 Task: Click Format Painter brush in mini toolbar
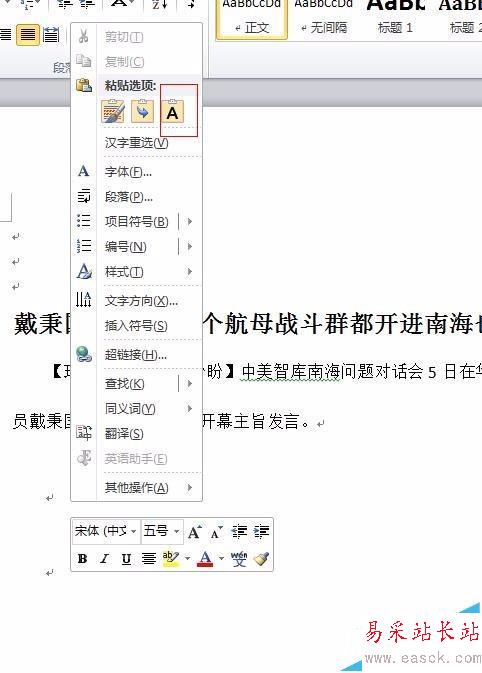(261, 558)
